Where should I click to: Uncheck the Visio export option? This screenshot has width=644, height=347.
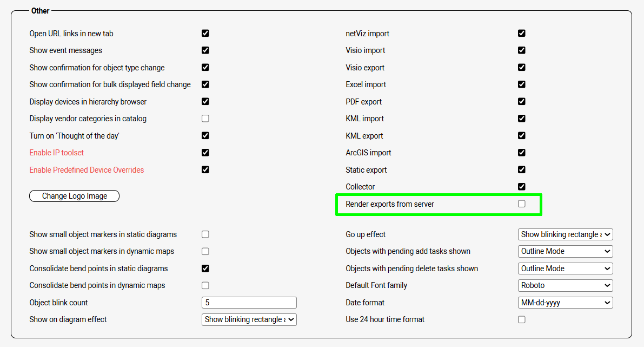click(x=521, y=67)
